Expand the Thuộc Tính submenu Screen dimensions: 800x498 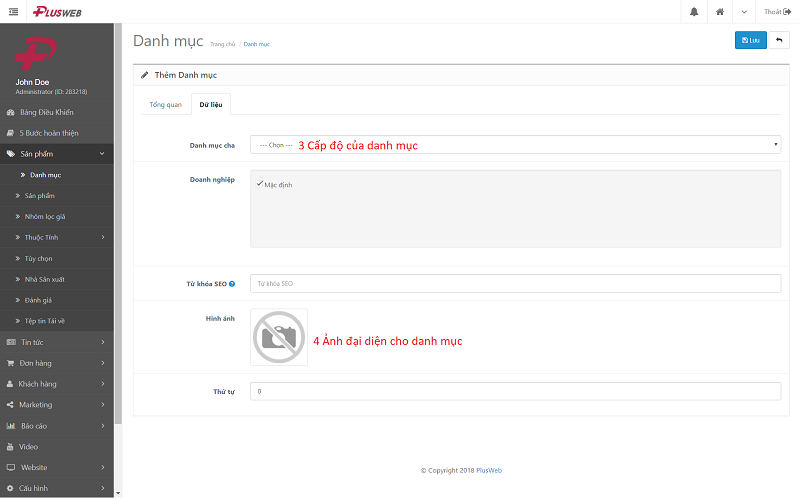pyautogui.click(x=57, y=238)
